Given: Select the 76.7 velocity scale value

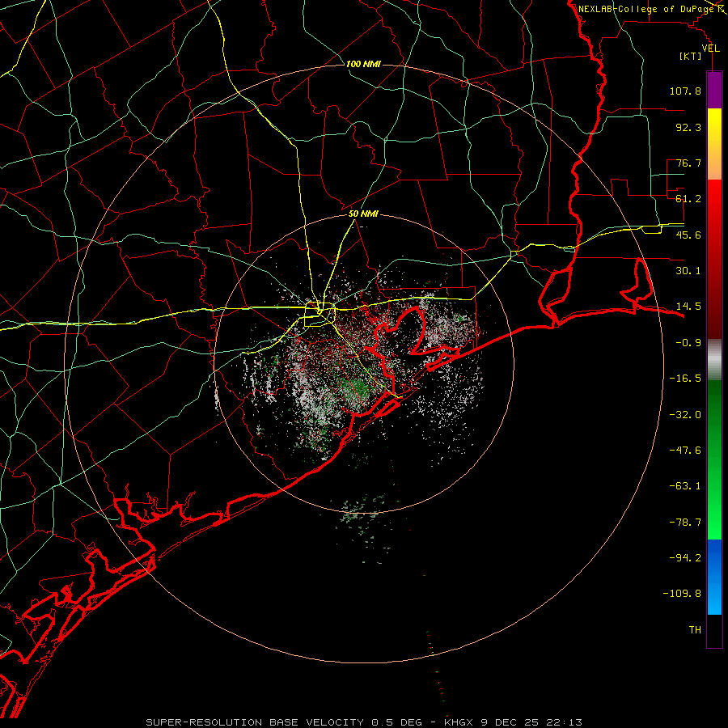Looking at the screenshot, I should click(x=688, y=163).
